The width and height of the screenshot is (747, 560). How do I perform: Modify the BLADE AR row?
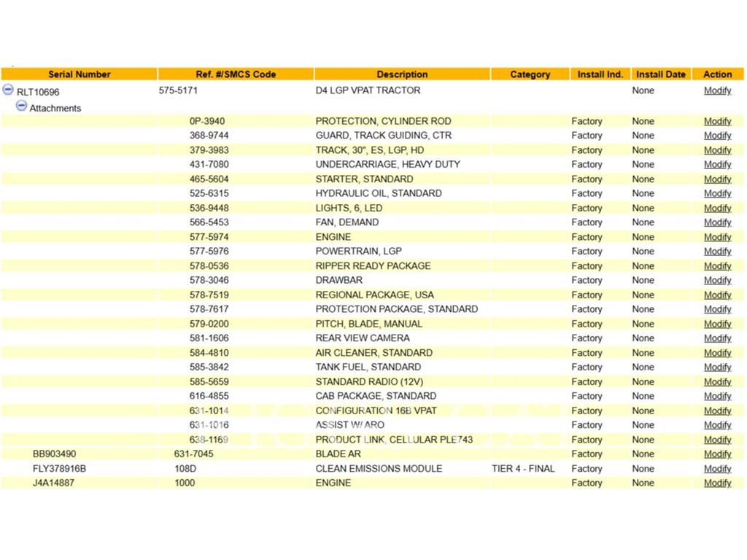[718, 454]
